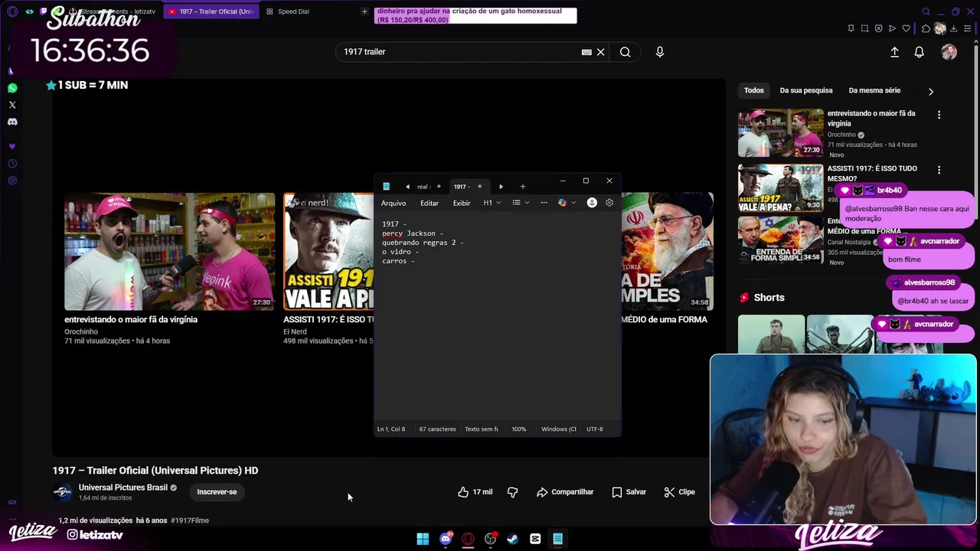This screenshot has height=551, width=980.
Task: Select the 'Todos' filter chip
Action: click(x=754, y=90)
